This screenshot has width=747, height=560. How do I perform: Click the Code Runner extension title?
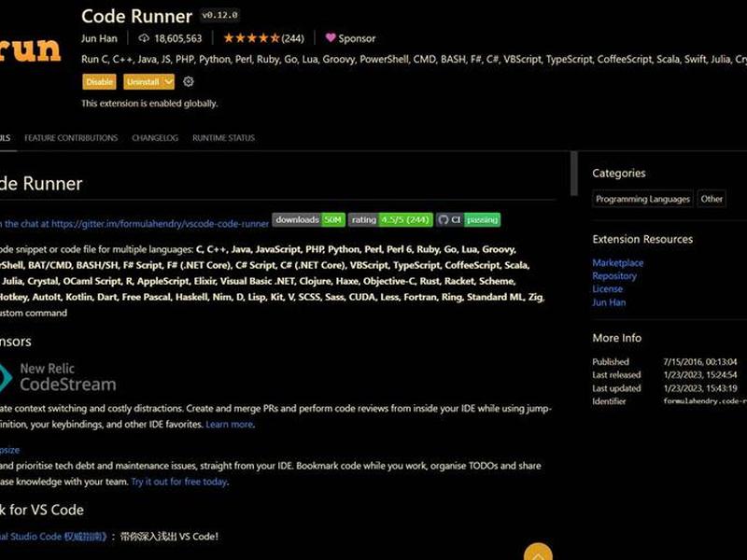click(136, 16)
